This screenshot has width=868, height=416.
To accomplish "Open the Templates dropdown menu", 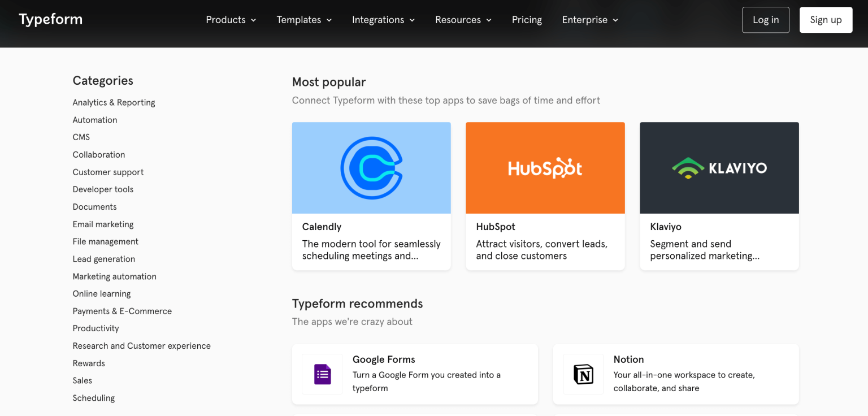I will pyautogui.click(x=303, y=20).
